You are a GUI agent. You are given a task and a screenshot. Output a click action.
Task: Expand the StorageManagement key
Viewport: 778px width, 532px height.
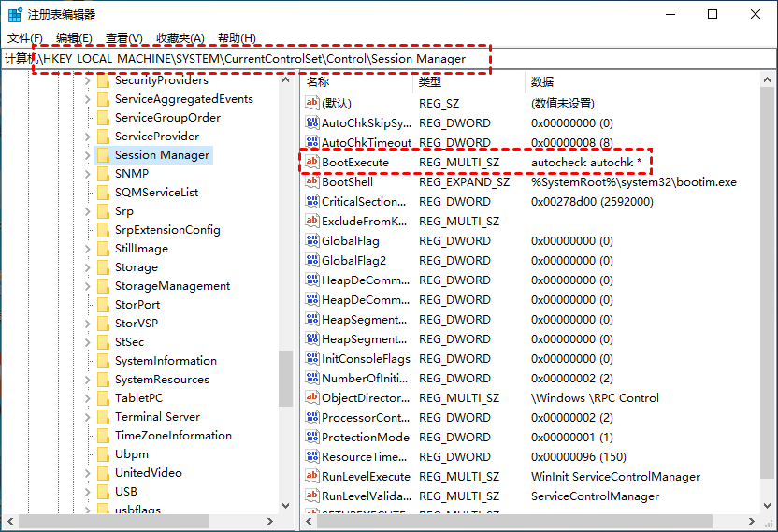pos(87,286)
